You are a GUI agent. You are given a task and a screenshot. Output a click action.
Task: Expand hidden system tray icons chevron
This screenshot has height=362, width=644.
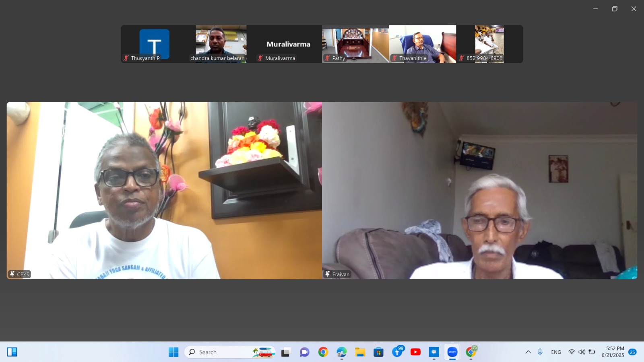(528, 352)
